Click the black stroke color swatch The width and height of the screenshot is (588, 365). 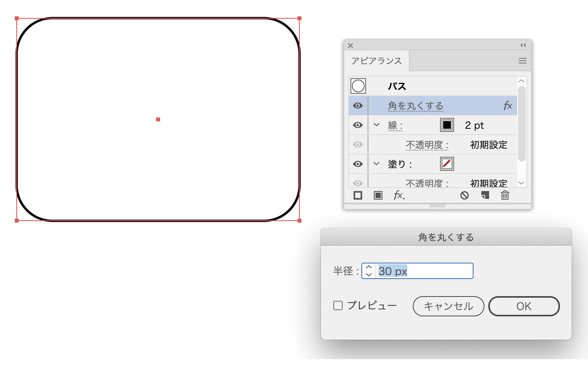(x=447, y=125)
